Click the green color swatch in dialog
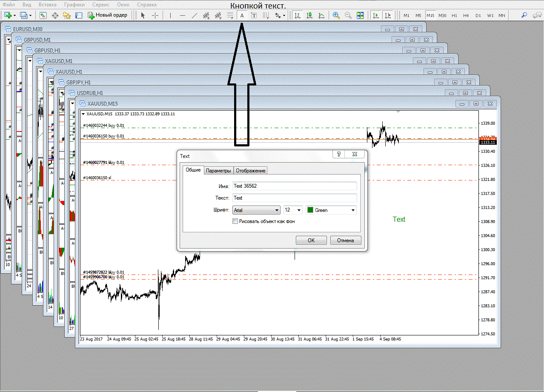544x392 pixels. tap(310, 210)
